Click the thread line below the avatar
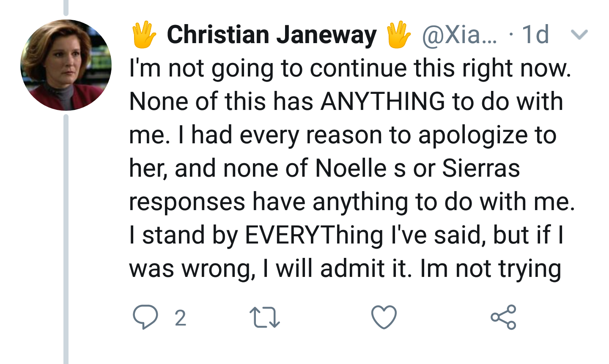The width and height of the screenshot is (609, 364). [x=66, y=237]
